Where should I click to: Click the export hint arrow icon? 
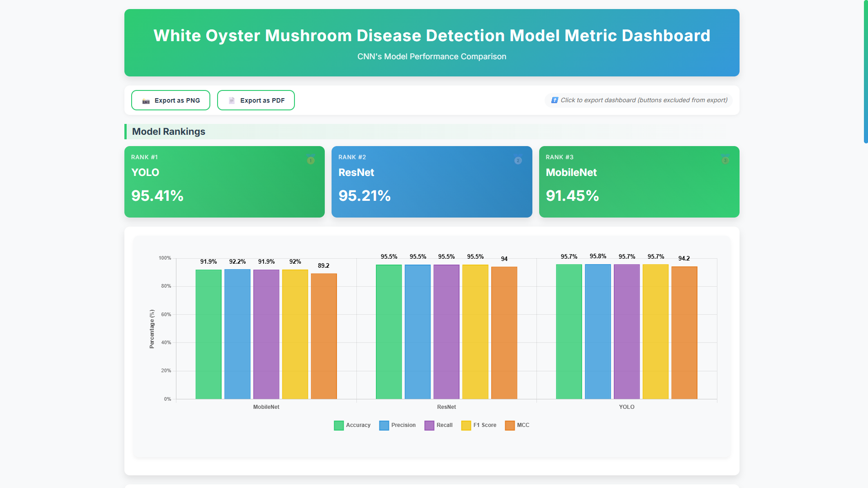pos(555,100)
